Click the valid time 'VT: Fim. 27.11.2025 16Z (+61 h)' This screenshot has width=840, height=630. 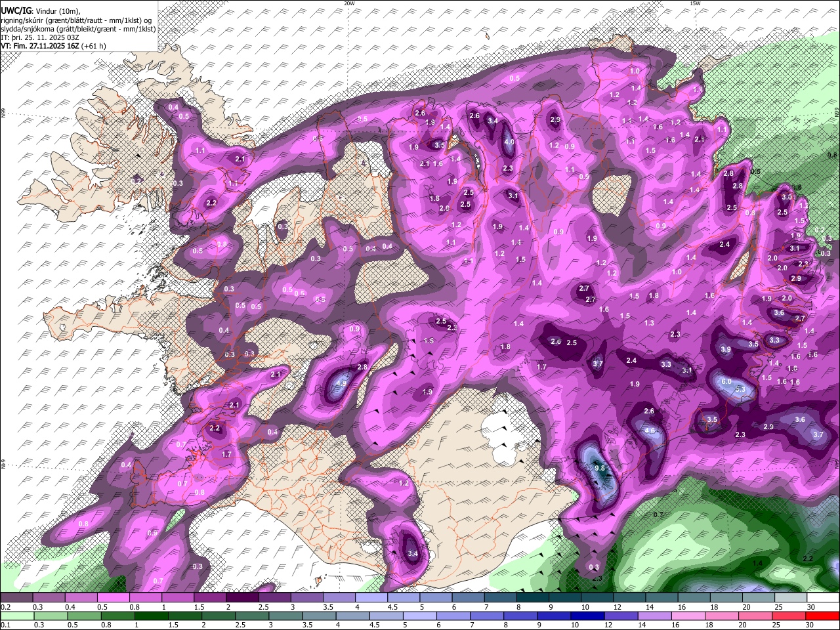53,46
